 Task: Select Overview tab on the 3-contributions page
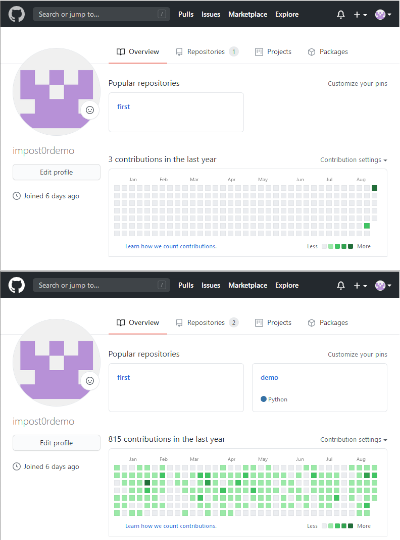coord(138,52)
